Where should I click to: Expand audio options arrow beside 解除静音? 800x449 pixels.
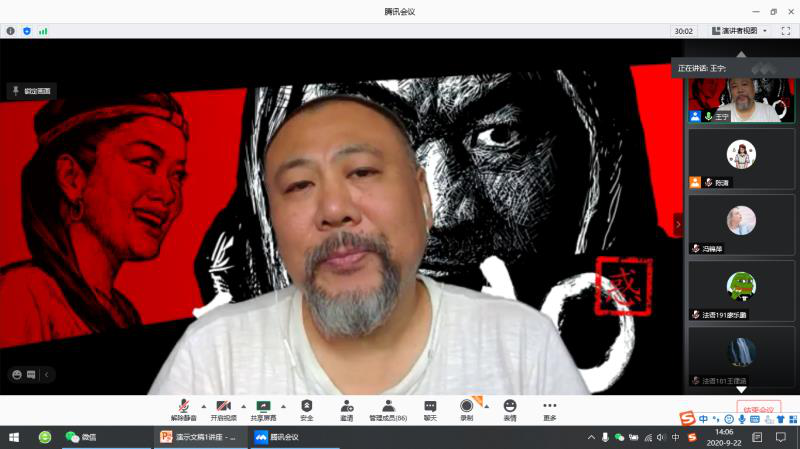click(x=202, y=406)
